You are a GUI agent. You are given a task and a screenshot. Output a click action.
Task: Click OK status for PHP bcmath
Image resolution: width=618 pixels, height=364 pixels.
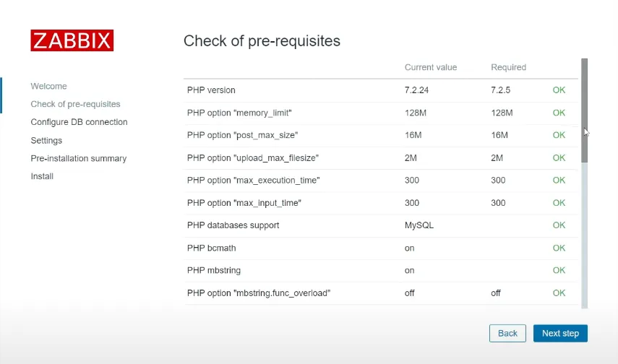pos(559,248)
